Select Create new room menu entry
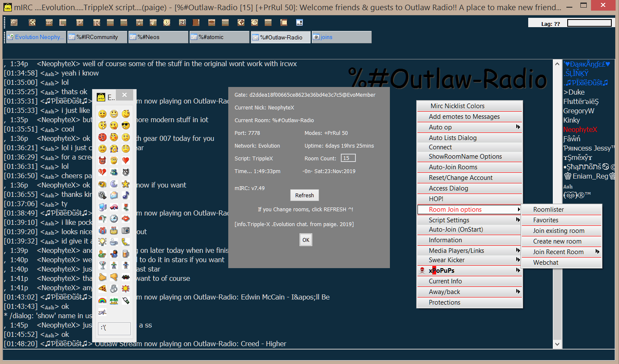Screen dimensions: 619x364 click(x=557, y=241)
